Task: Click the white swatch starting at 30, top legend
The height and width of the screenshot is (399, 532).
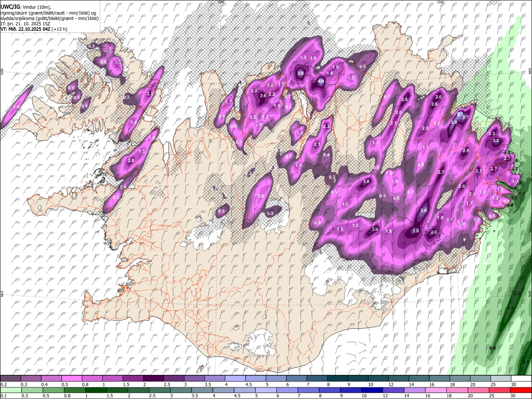Action: pyautogui.click(x=521, y=378)
